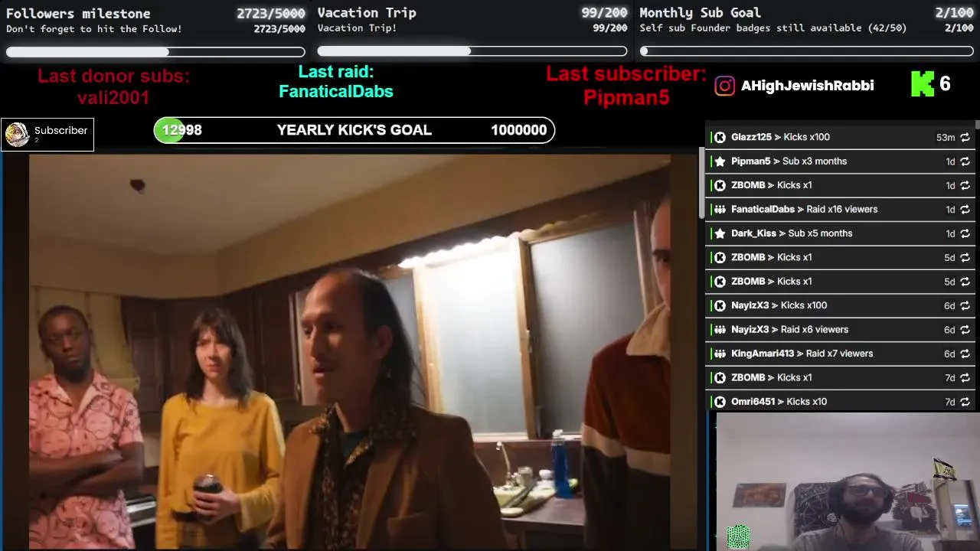Click the Monthly Sub Goal title
This screenshot has height=551, width=980.
[700, 13]
